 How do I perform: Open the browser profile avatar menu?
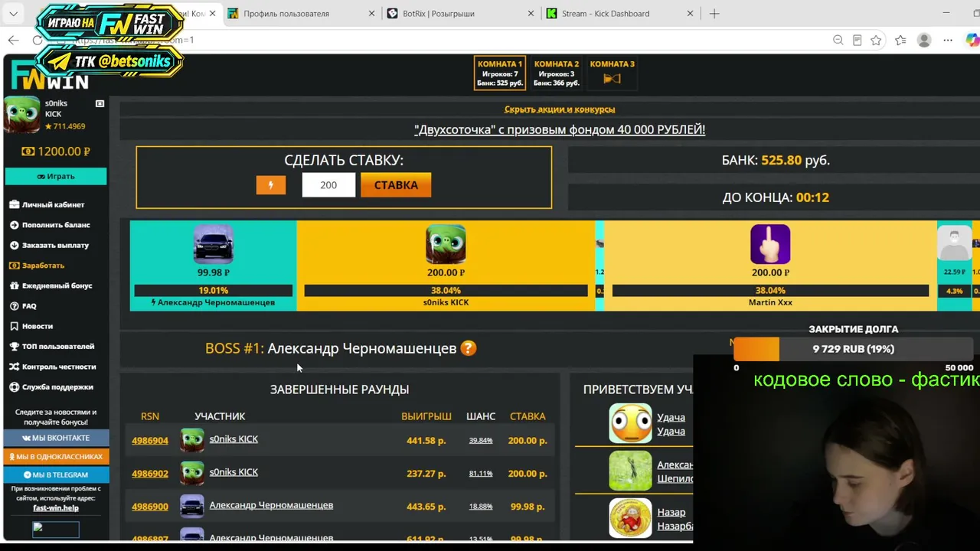(924, 40)
